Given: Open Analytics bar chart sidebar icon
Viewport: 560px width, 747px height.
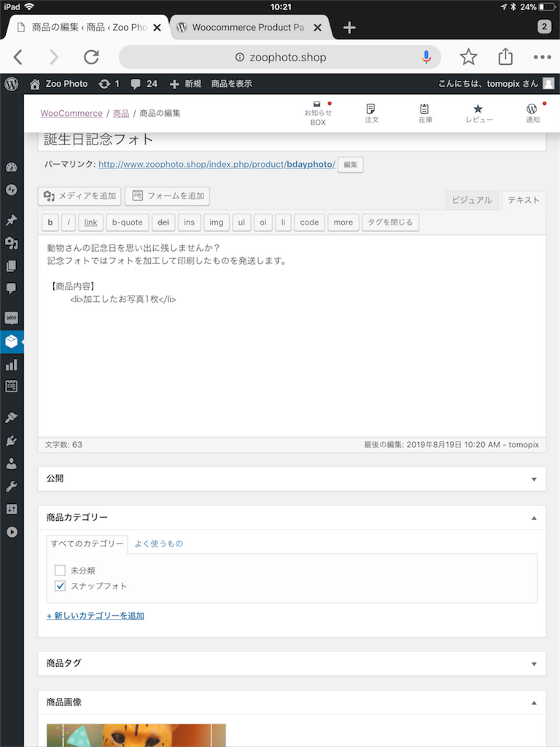Looking at the screenshot, I should tap(12, 365).
